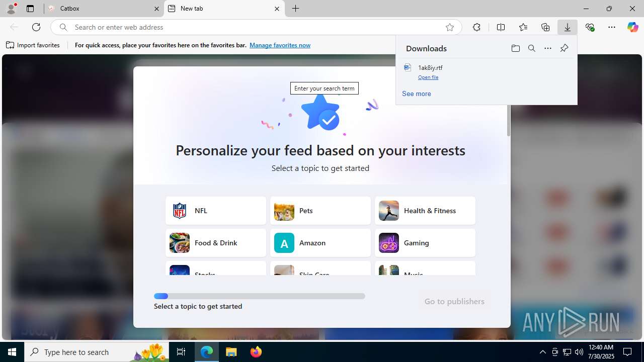Screen dimensions: 644x362
Task: Refresh the current page
Action: click(36, 27)
